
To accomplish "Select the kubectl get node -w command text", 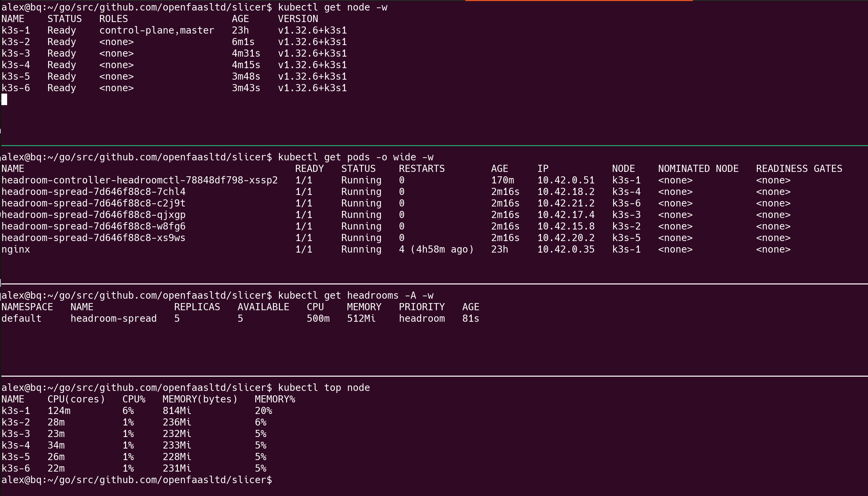I will click(x=332, y=7).
